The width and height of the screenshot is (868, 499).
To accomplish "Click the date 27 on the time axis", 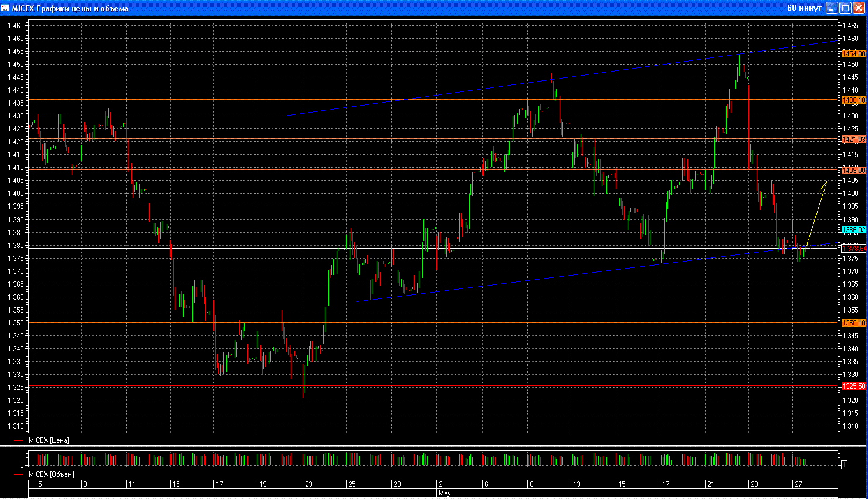I will (x=798, y=484).
